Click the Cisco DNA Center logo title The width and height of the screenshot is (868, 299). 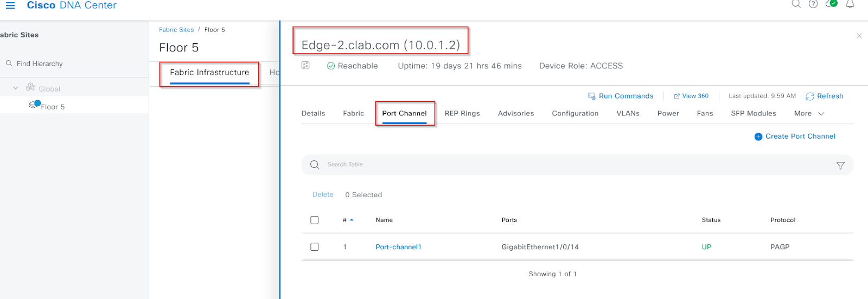tap(72, 5)
